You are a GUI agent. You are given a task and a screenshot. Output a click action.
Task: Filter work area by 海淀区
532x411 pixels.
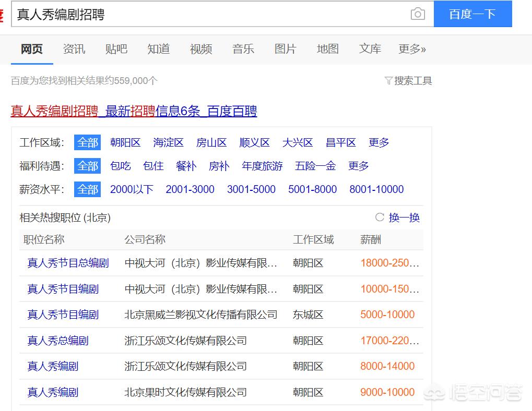pyautogui.click(x=168, y=142)
